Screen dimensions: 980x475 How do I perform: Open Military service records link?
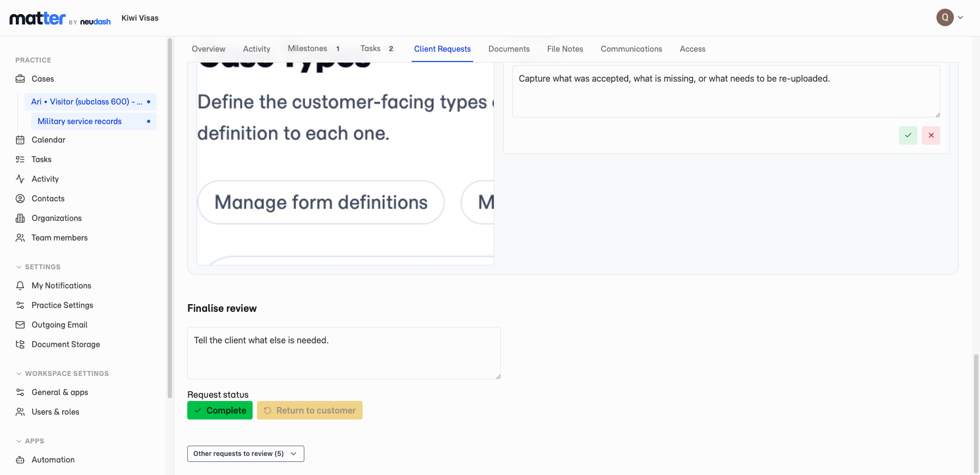pyautogui.click(x=79, y=121)
